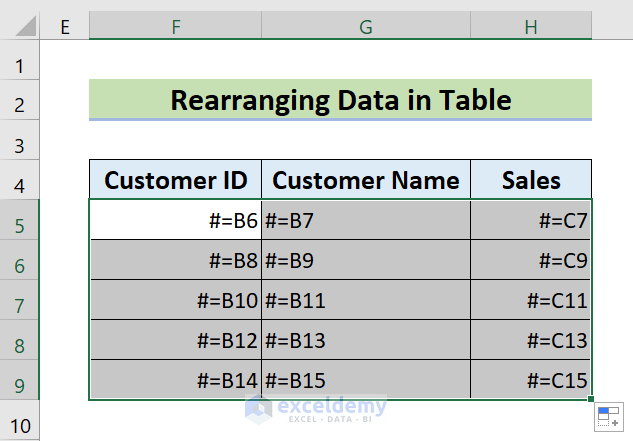633x441 pixels.
Task: Click the Sales header cell
Action: pyautogui.click(x=531, y=180)
